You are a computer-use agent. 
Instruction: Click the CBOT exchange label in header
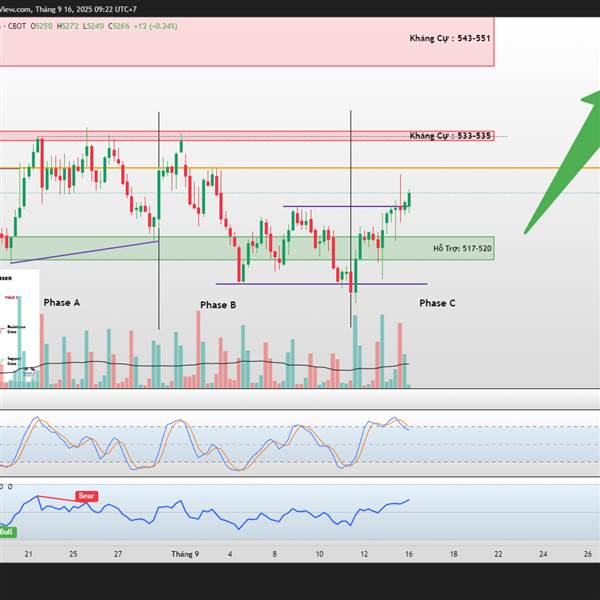pyautogui.click(x=17, y=26)
